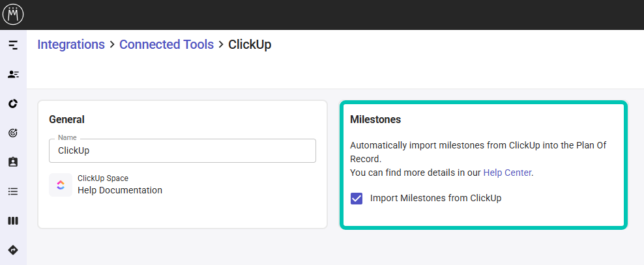Open the board columns sidebar icon

click(x=13, y=221)
